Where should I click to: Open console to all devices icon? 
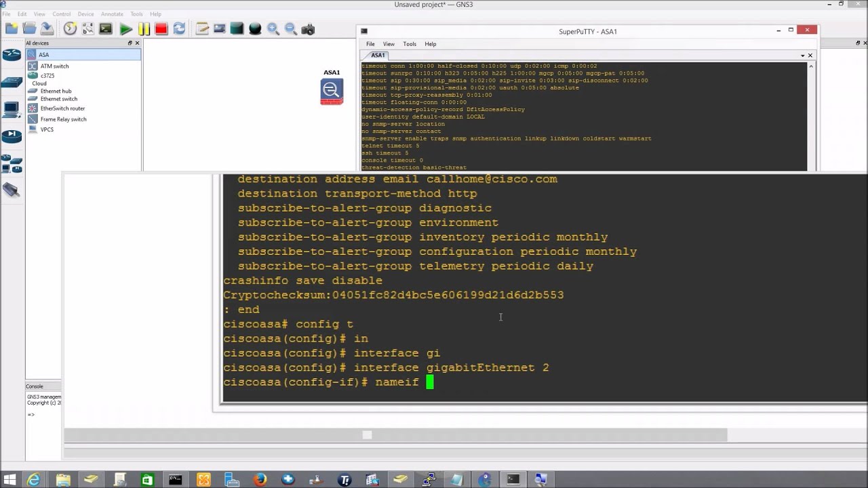point(106,28)
